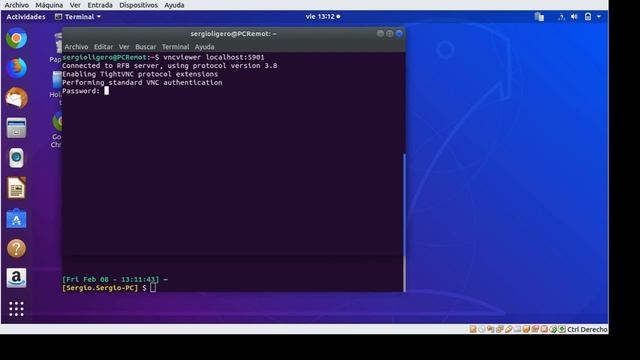Viewport: 640px width, 360px height.
Task: Click VirtualBox optical disc status icon
Action: point(482,329)
